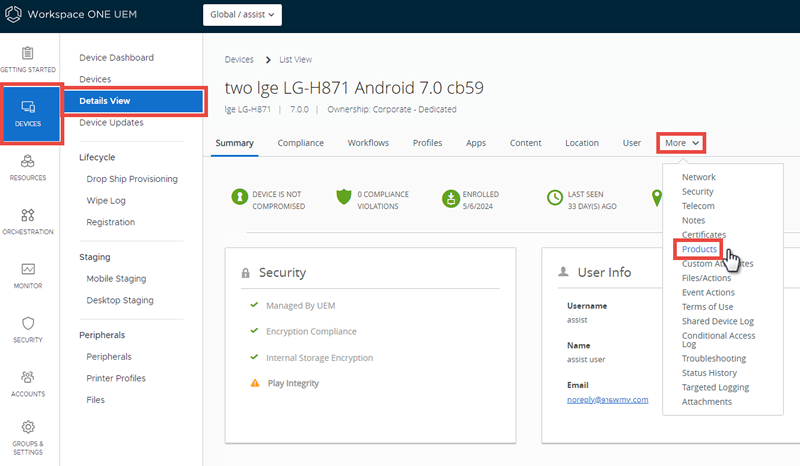Switch to the Compliance tab

tap(301, 143)
